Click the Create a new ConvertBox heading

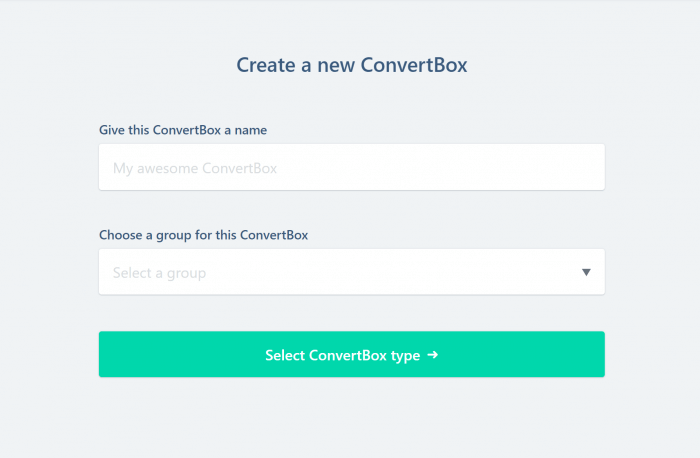[352, 65]
